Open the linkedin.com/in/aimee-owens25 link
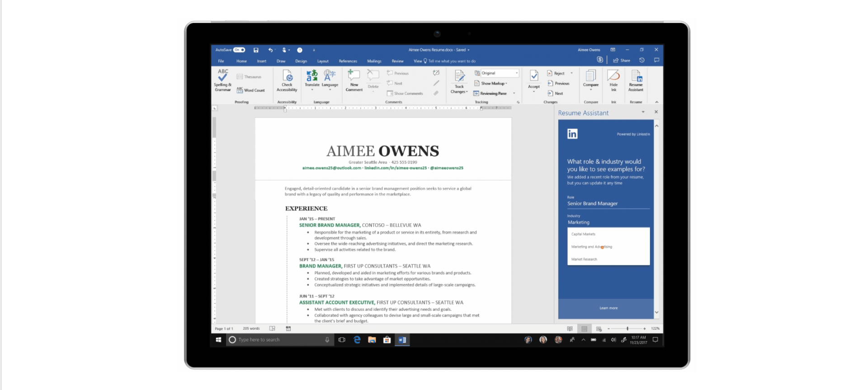Viewport: 868px width, 390px height. coord(396,168)
